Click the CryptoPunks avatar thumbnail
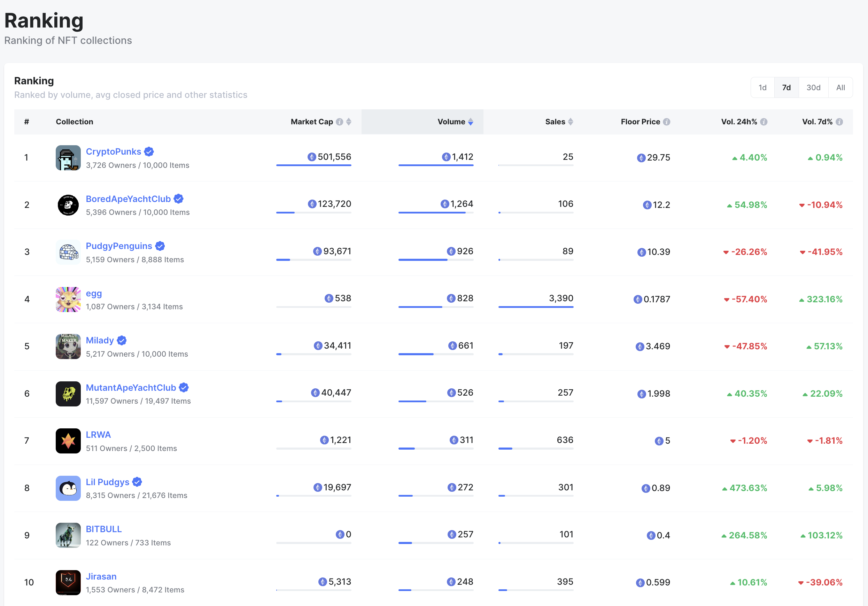This screenshot has height=606, width=868. click(x=68, y=158)
